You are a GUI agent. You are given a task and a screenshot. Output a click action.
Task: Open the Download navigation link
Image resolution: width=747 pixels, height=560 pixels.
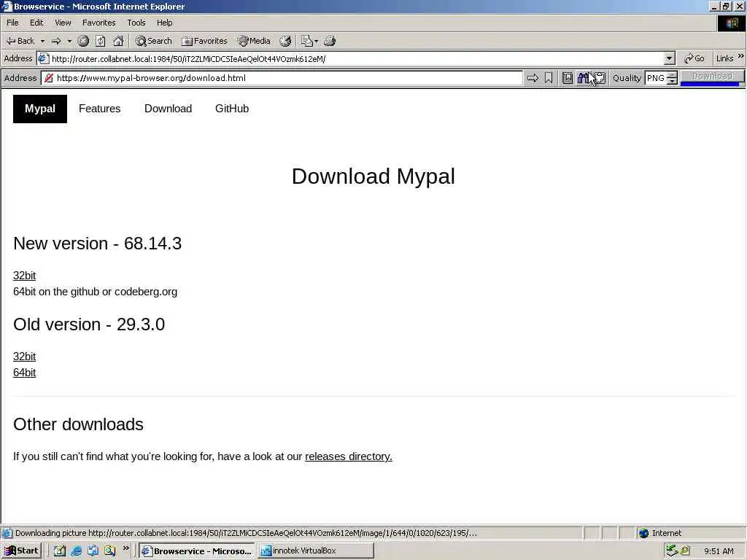coord(169,109)
